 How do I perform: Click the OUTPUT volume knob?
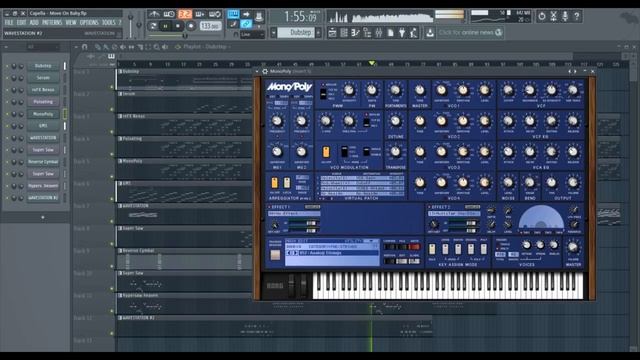point(573,183)
